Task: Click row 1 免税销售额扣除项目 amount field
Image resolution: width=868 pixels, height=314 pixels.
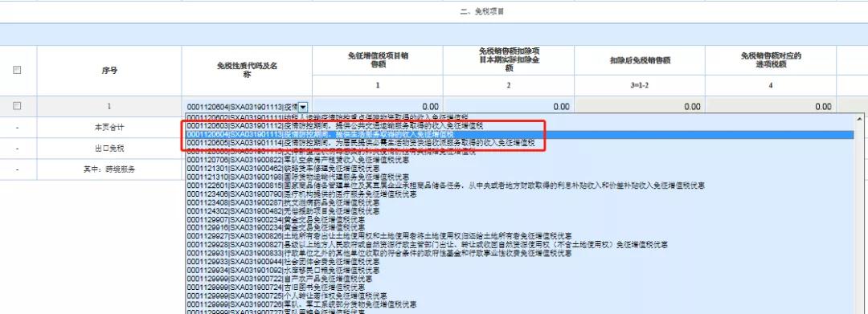Action: tap(509, 107)
